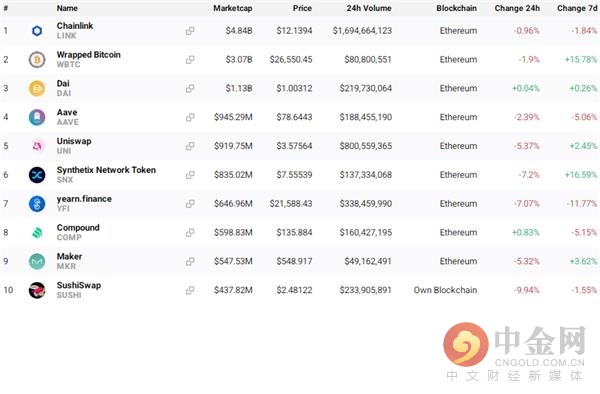600x394 pixels.
Task: Open external link icon for Uniswap row
Action: (190, 146)
